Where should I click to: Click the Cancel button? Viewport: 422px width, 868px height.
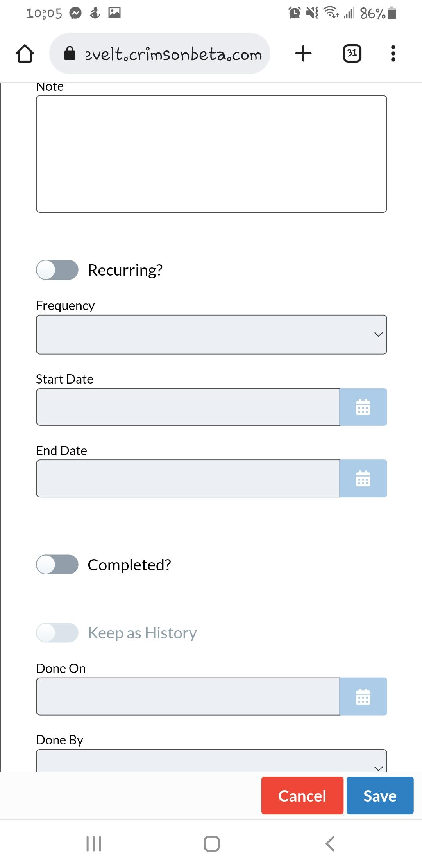click(x=302, y=796)
